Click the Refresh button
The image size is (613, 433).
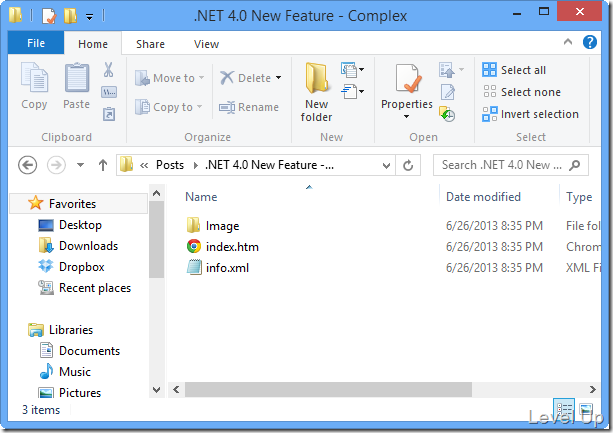(408, 165)
